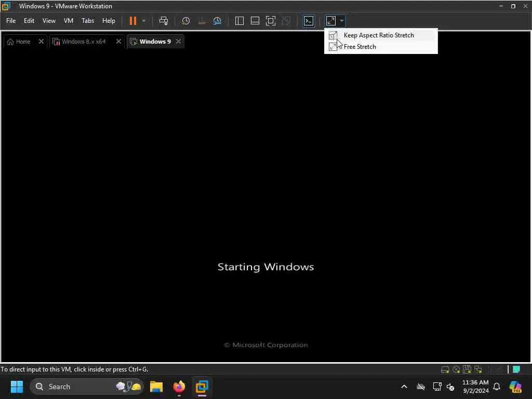Click the stretch guest icon
Screen dimensions: 532x399
331,21
